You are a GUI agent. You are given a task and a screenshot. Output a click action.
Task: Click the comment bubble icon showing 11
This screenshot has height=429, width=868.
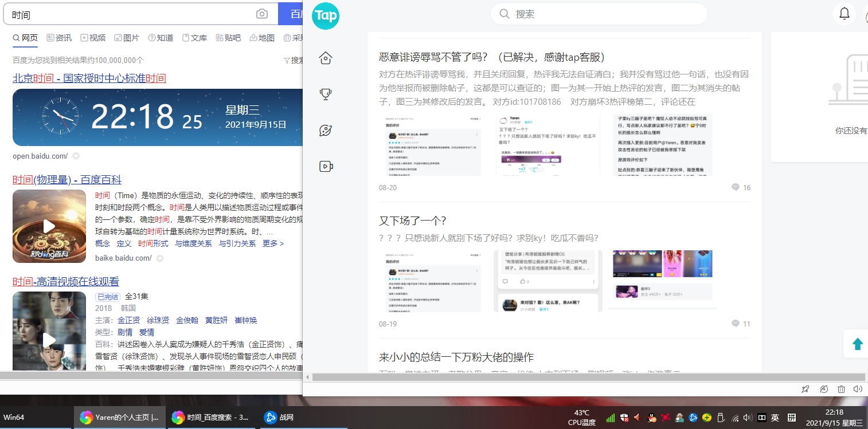736,324
